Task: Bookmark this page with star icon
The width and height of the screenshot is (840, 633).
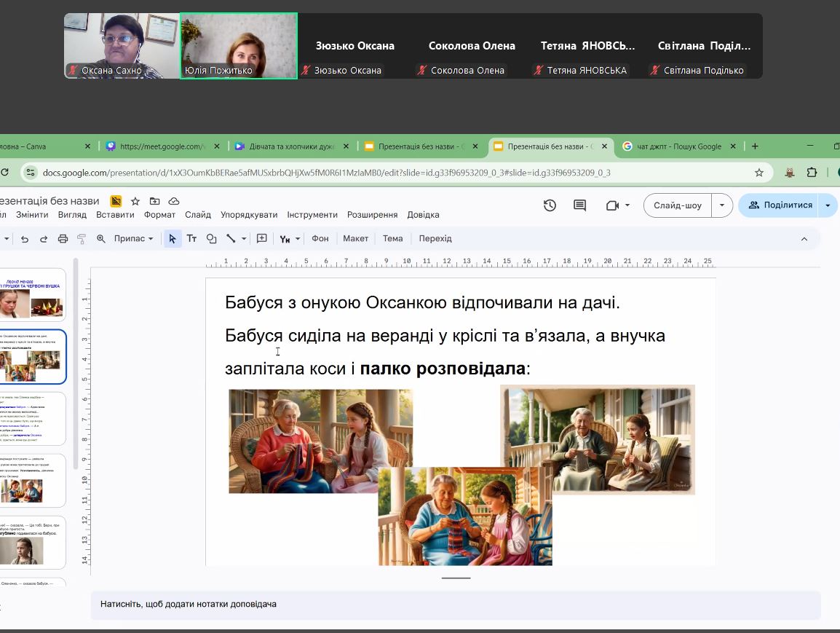Action: point(759,173)
